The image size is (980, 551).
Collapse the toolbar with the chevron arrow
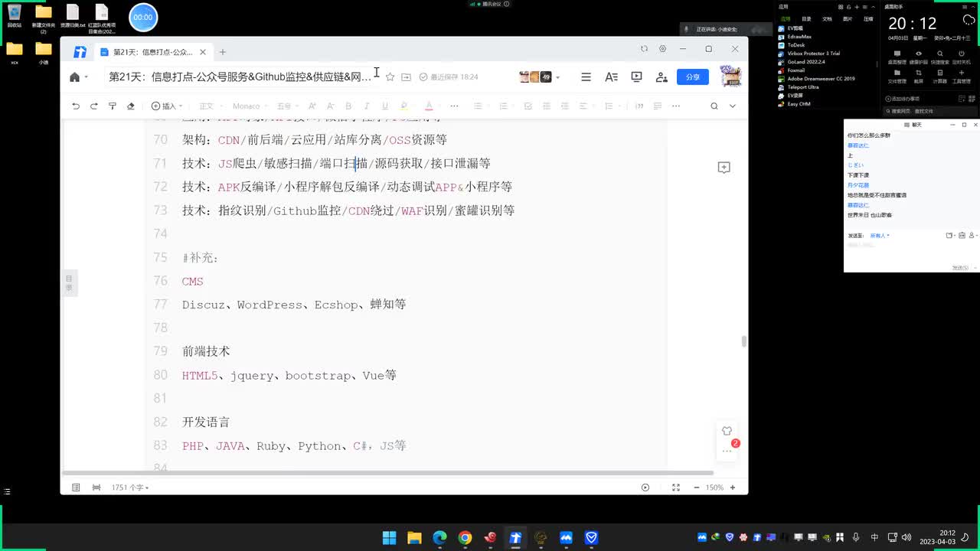pyautogui.click(x=733, y=106)
